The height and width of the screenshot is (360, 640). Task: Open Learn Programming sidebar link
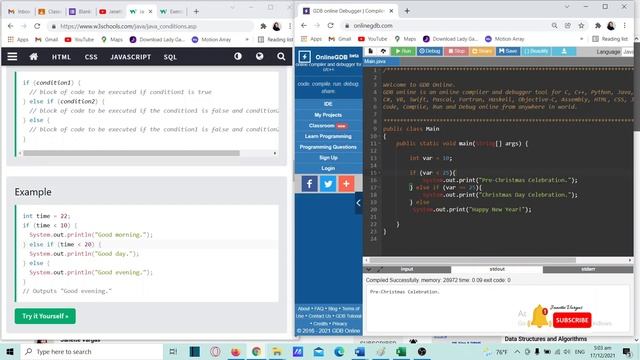coord(328,136)
